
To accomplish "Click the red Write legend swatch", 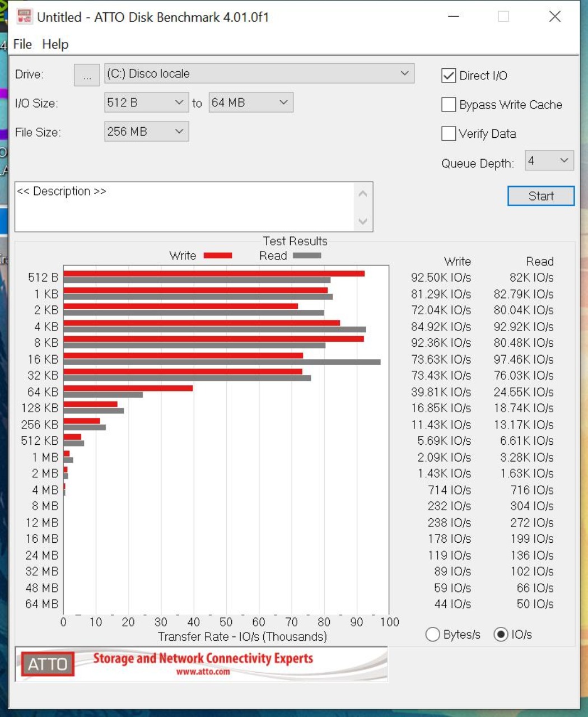I will coord(218,256).
